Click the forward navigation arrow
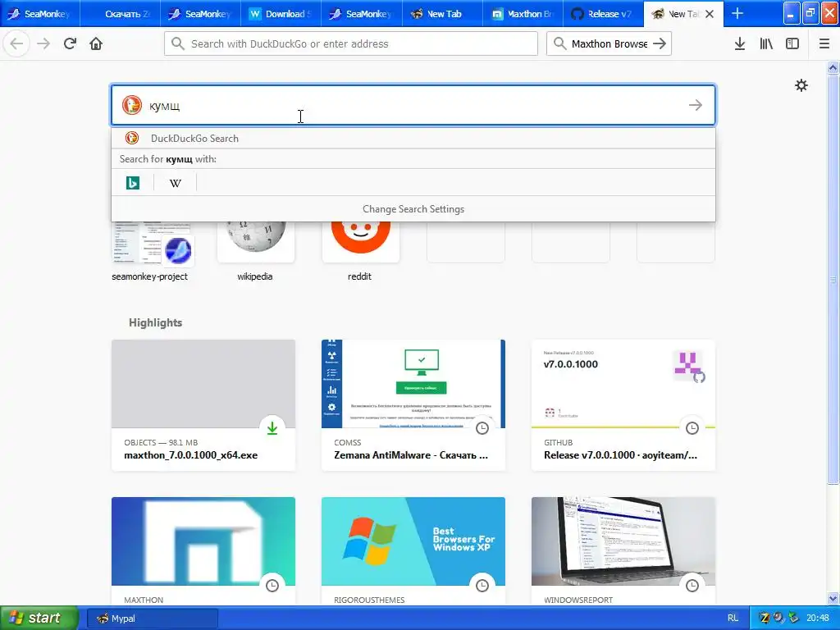The height and width of the screenshot is (630, 840). (x=43, y=44)
